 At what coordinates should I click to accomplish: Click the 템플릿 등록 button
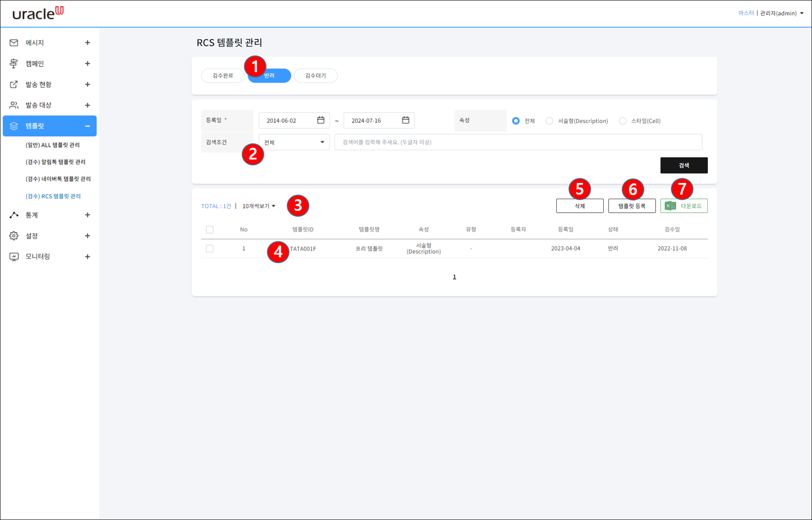coord(632,206)
